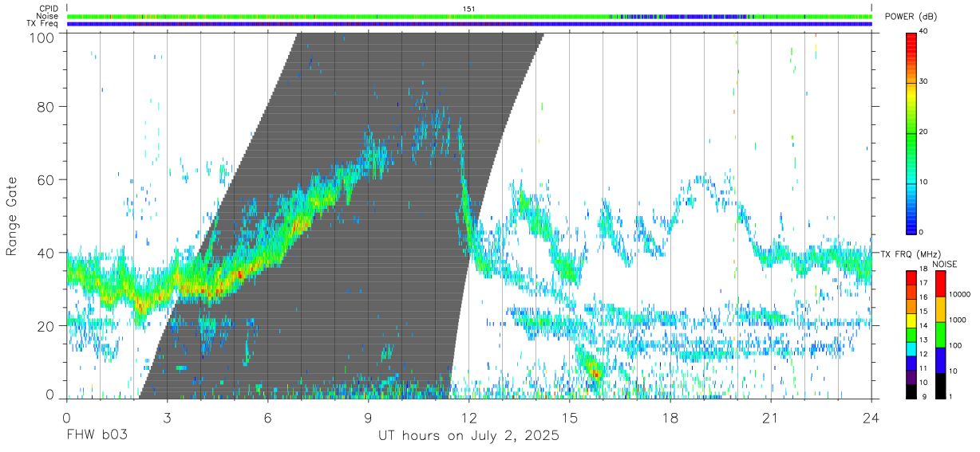This screenshot has height=452, width=980.
Task: Click the UT hours on July 2, 2025 title
Action: (x=468, y=436)
